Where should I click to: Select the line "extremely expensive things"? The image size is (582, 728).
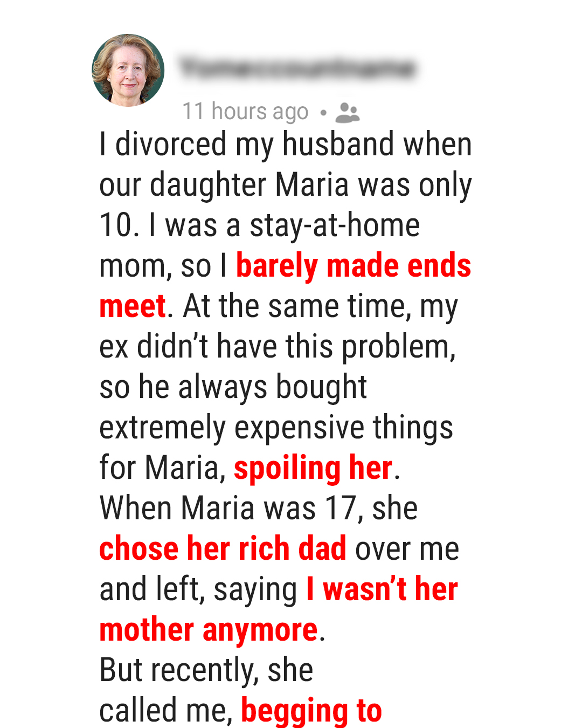276,428
